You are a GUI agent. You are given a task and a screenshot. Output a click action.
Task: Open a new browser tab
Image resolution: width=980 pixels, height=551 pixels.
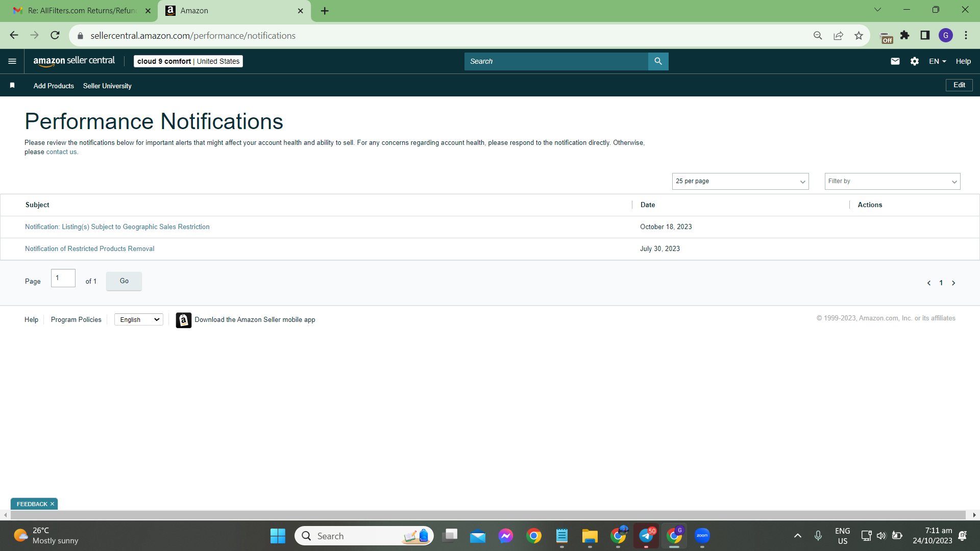point(325,11)
